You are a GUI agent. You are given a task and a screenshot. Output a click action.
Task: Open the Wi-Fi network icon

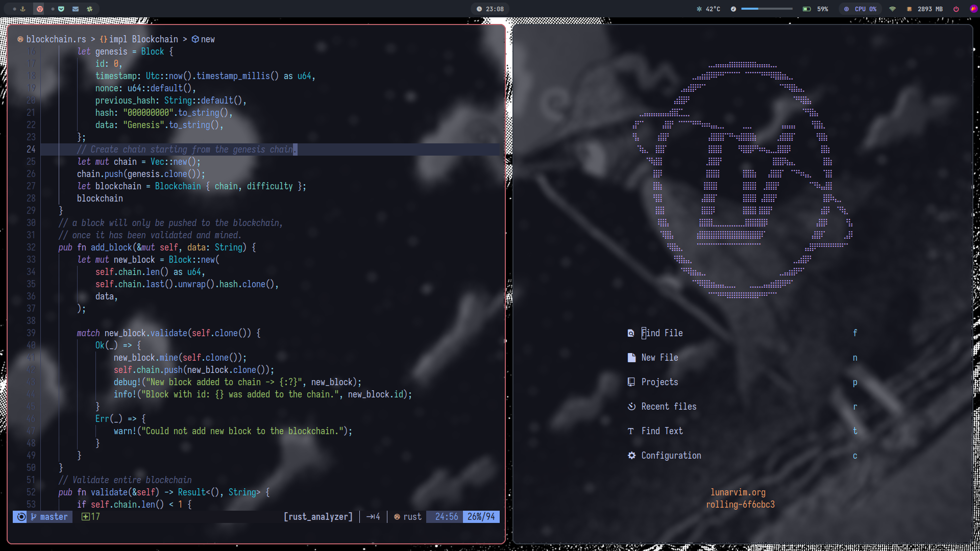[893, 9]
